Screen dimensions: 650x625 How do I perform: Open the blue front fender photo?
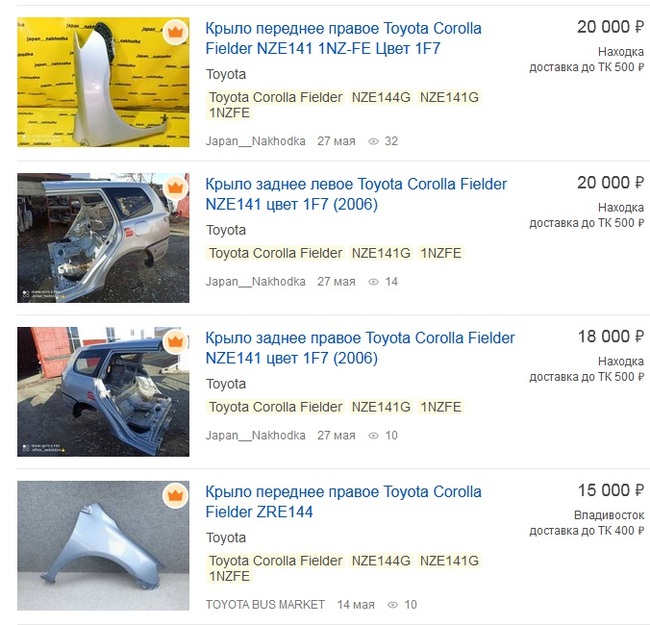point(103,545)
